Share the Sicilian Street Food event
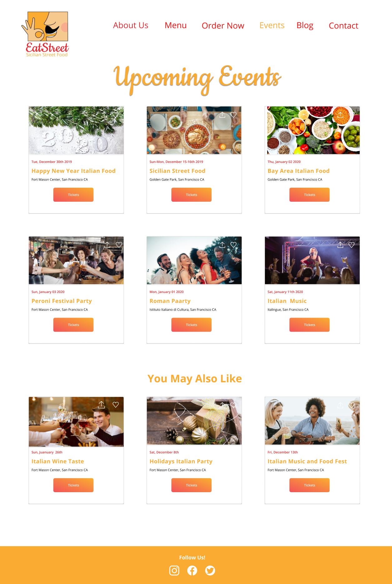 222,115
